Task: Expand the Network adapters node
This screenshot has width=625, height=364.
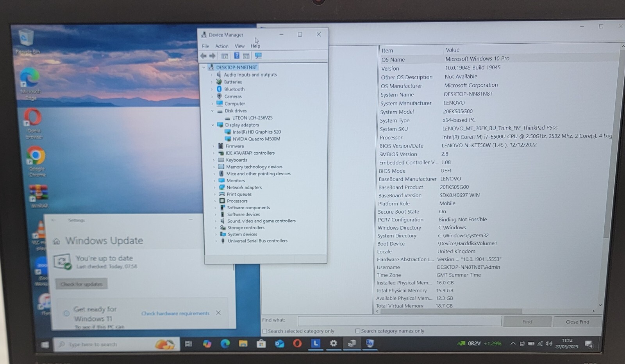Action: pos(214,187)
